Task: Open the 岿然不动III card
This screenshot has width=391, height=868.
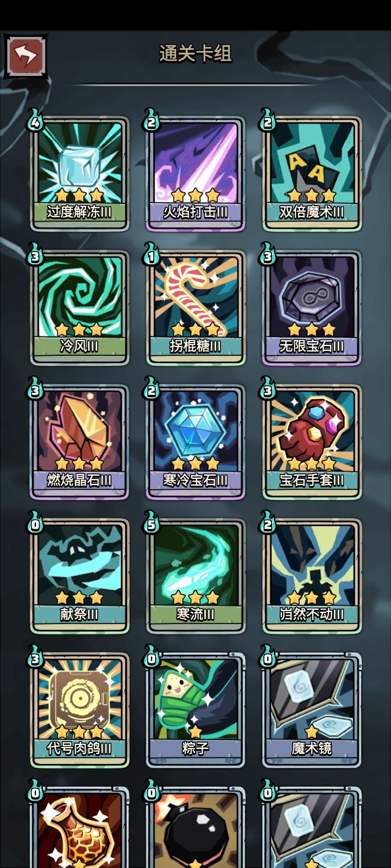Action: click(x=312, y=576)
